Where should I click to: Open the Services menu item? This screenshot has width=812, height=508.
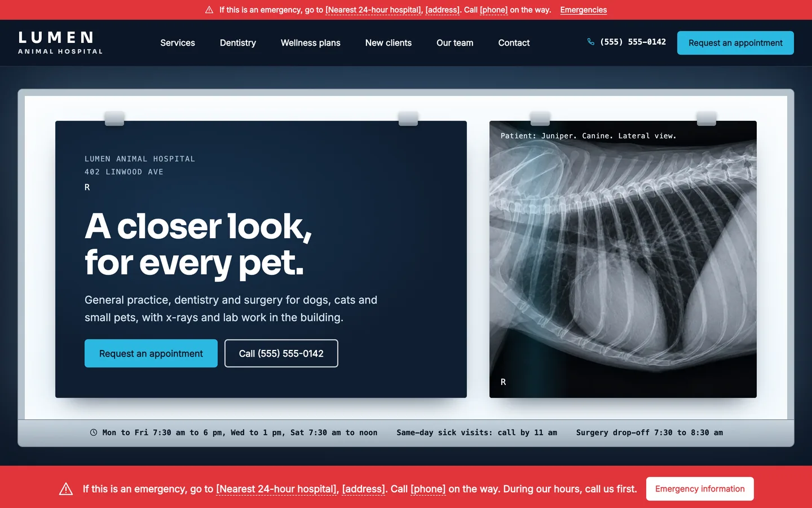178,43
